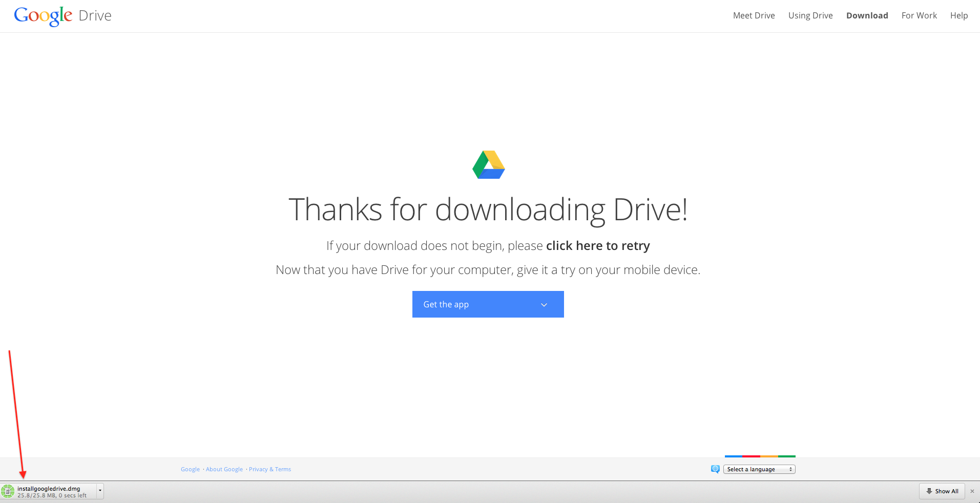The height and width of the screenshot is (503, 980).
Task: Open Privacy & Terms footer link
Action: [x=270, y=469]
